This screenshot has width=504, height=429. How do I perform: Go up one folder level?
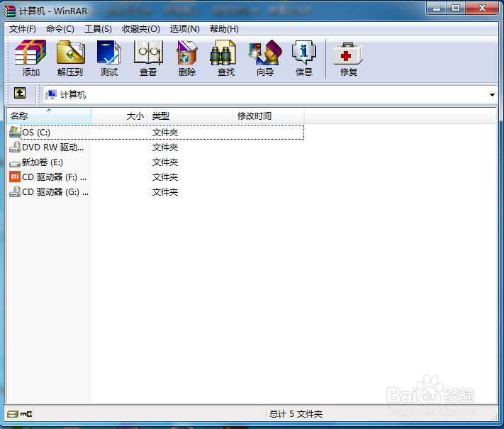20,94
